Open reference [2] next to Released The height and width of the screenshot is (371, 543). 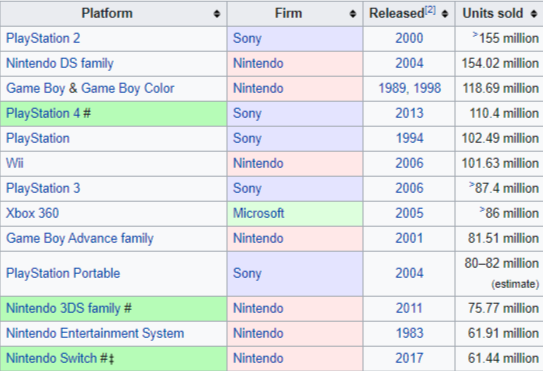430,10
